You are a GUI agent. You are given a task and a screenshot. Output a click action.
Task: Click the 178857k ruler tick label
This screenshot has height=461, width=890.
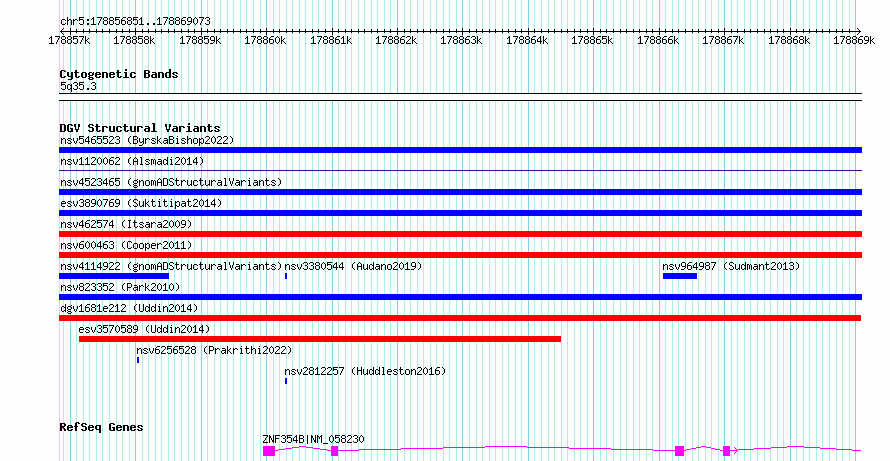point(69,41)
